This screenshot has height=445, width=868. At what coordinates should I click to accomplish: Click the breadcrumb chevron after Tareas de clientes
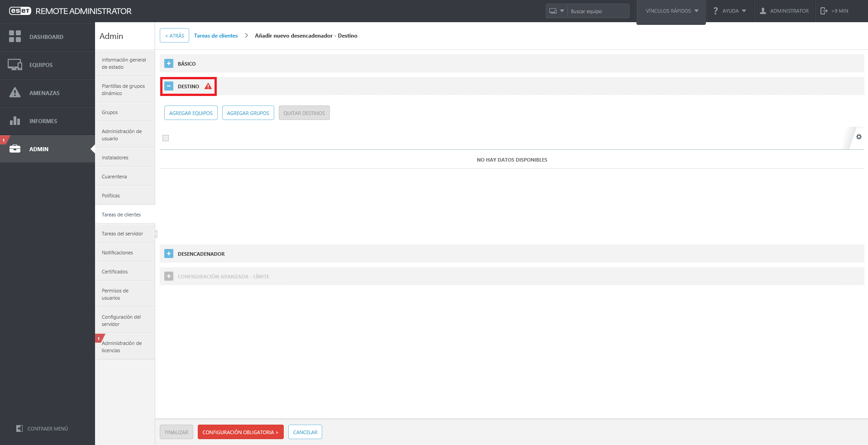pos(246,35)
